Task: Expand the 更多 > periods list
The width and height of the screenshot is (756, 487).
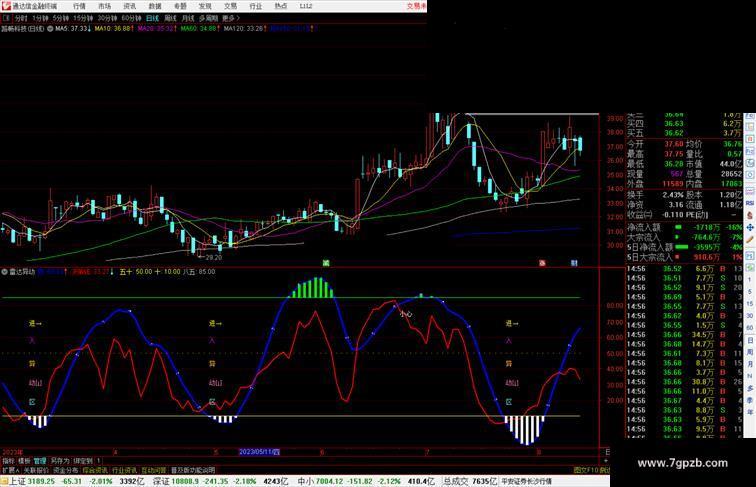Action: coord(231,18)
